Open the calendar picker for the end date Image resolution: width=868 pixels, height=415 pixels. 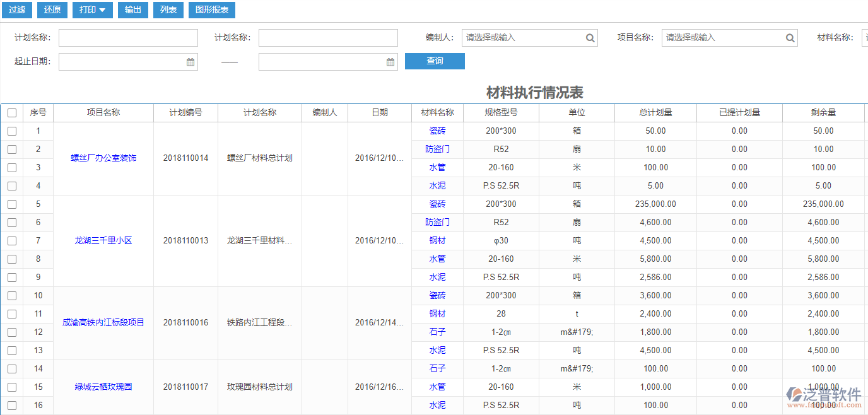(x=390, y=62)
